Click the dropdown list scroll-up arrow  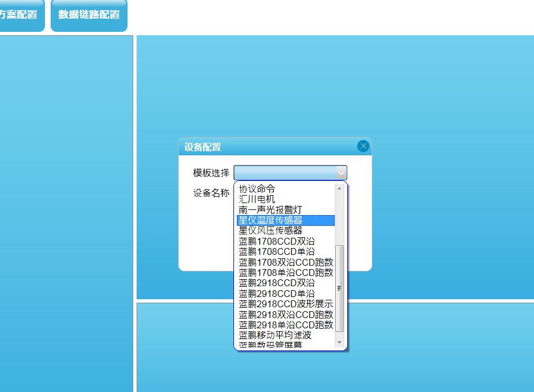tap(340, 188)
